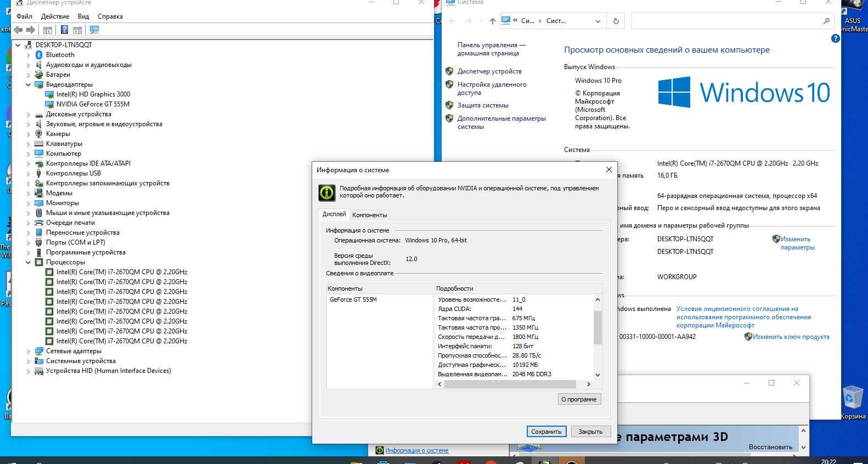Click the Forward arrow in Device Manager toolbar
Viewport: 868px width, 464px height.
(31, 30)
